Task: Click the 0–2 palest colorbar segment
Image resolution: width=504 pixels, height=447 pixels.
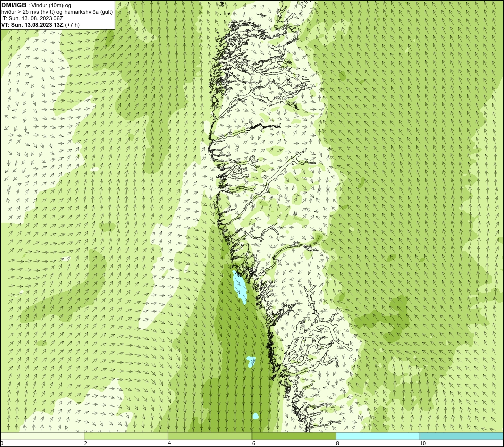Action: point(42,436)
